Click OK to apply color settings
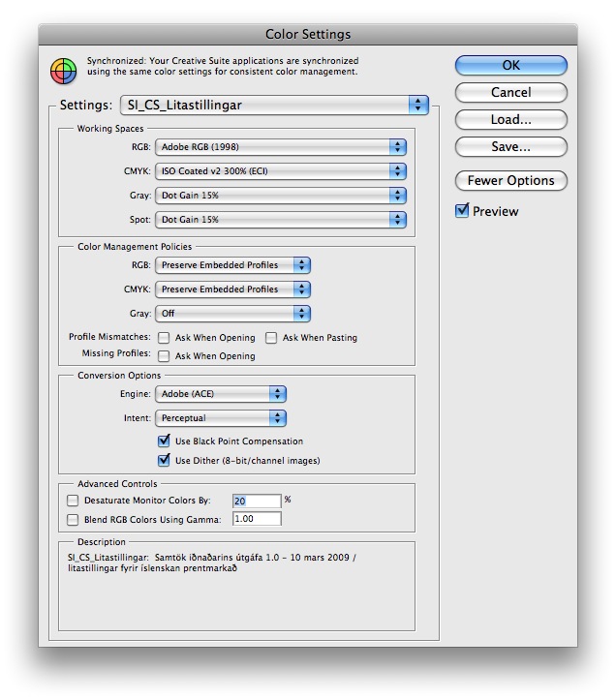The image size is (616, 700). (511, 65)
